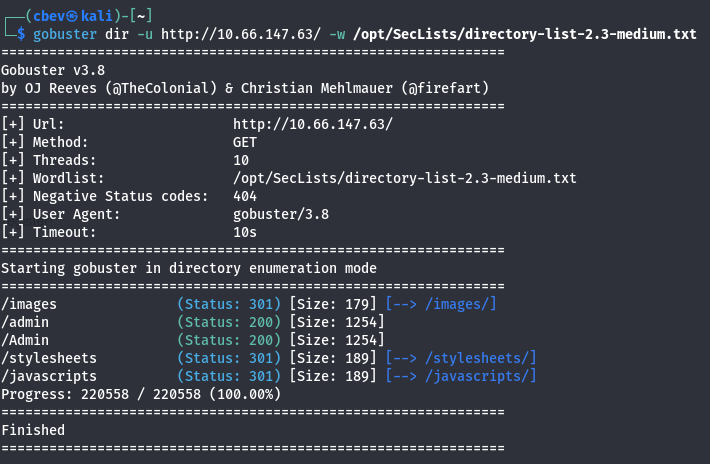Click the lowercase /admin result path
Screen dimensions: 710x464
tap(26, 321)
